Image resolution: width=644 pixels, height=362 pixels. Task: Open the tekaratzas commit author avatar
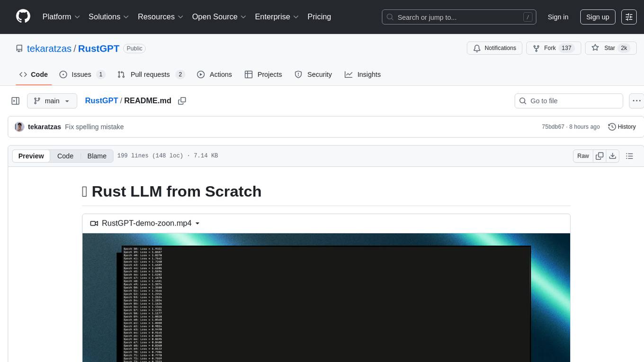[x=19, y=127]
